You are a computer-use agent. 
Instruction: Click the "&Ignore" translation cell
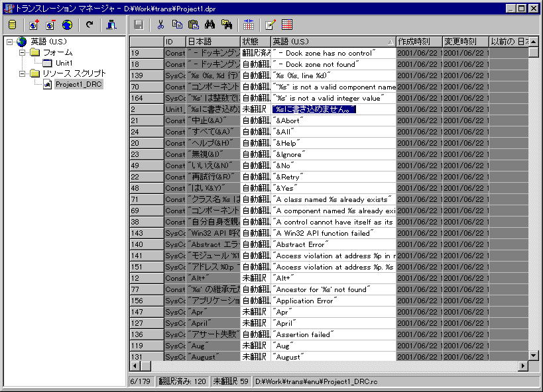pyautogui.click(x=333, y=154)
